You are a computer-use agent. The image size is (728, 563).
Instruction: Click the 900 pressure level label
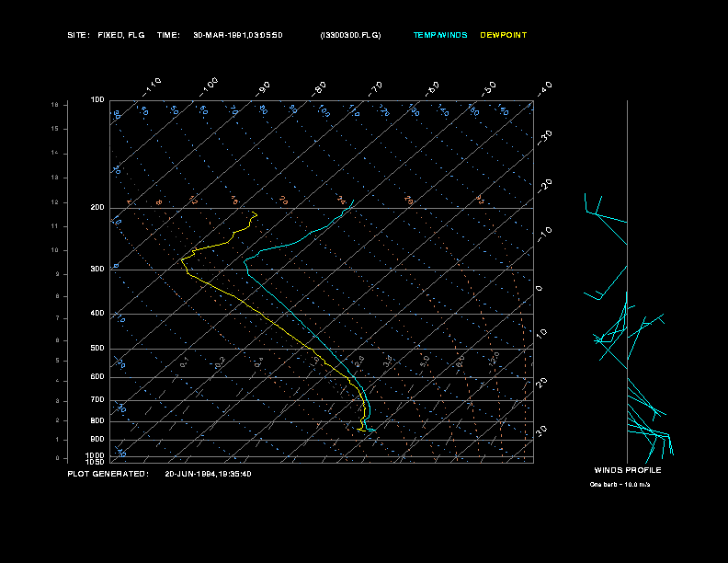pos(97,439)
